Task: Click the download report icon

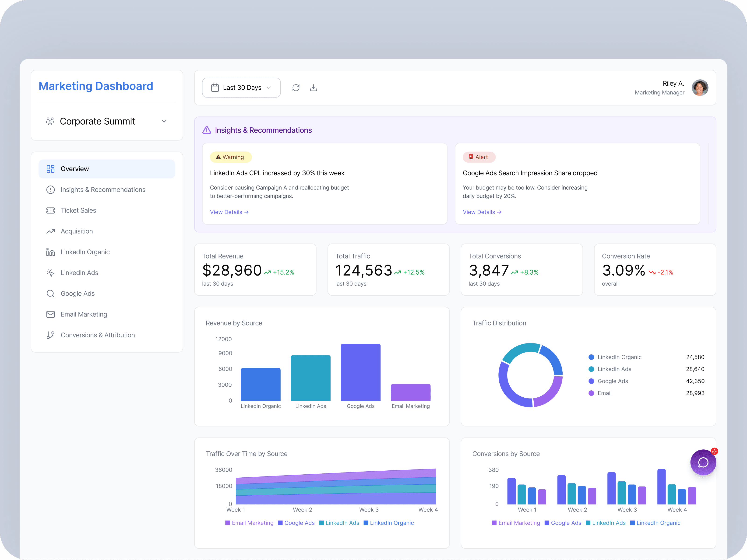Action: (x=313, y=88)
